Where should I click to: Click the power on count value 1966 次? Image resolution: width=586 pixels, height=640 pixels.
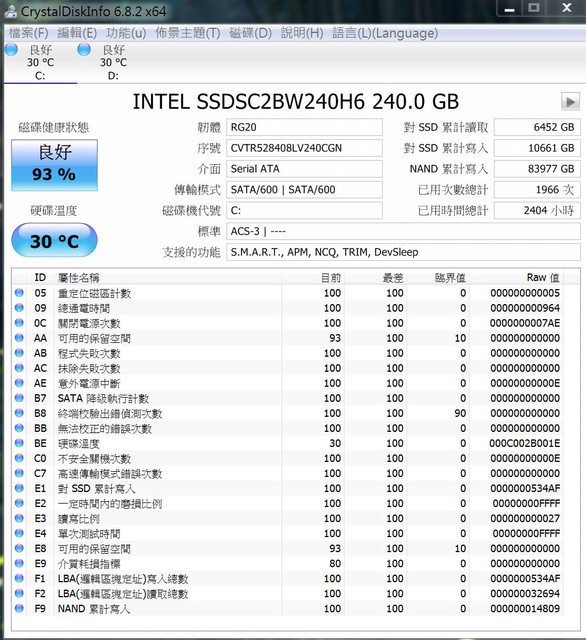point(537,190)
